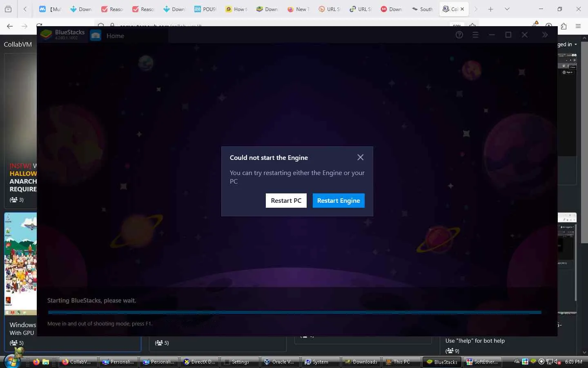Open the system clock showing 6:03 PM
This screenshot has width=588, height=368.
pyautogui.click(x=573, y=362)
